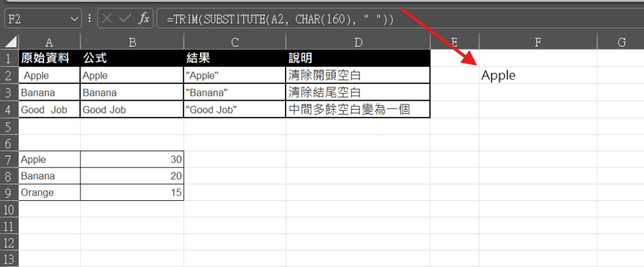Screen dimensions: 644x267
Task: Click the Enter checkmark in formula bar
Action: pyautogui.click(x=125, y=19)
